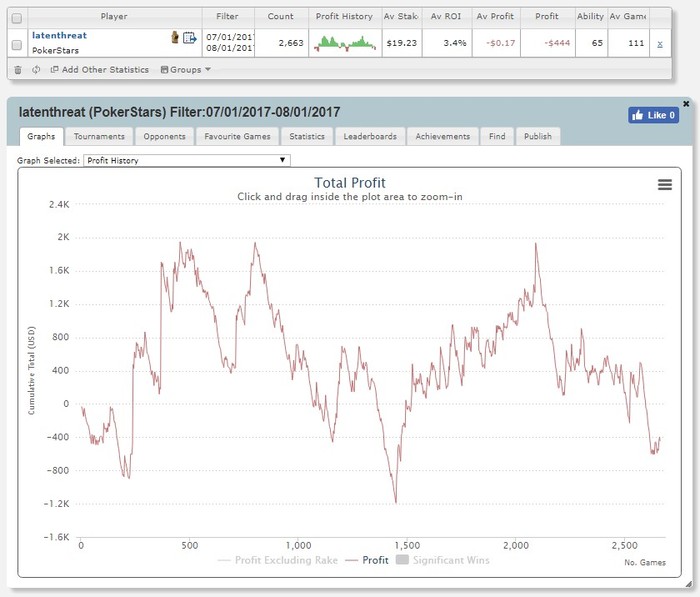The image size is (700, 597).
Task: Toggle the Profit legend series
Action: point(367,560)
